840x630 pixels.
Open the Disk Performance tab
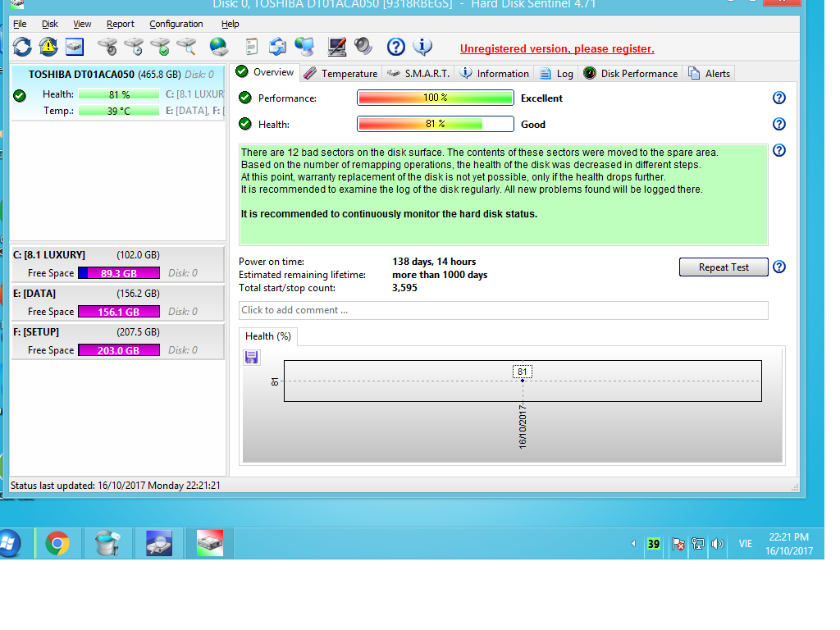tap(631, 73)
